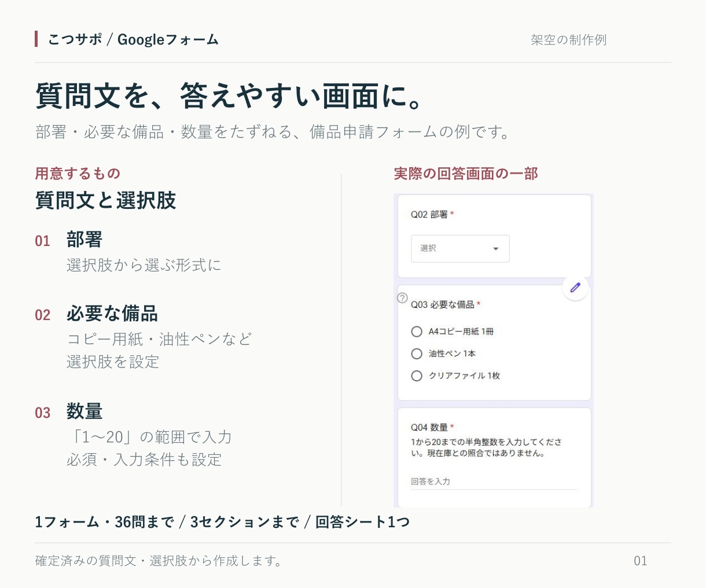
Task: Click the 1から20までの半角整数 help text
Action: coord(486,447)
